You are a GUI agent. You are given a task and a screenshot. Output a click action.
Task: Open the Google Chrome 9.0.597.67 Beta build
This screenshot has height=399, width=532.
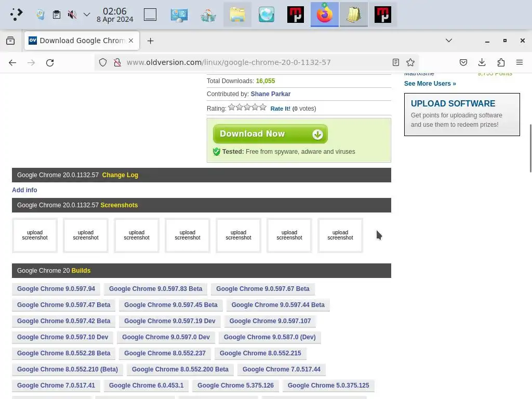click(262, 289)
